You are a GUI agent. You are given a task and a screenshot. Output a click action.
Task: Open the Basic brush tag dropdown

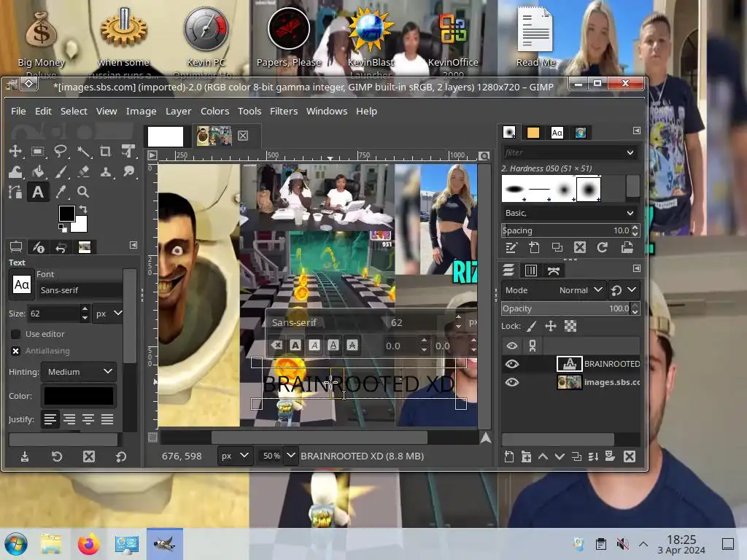(x=570, y=213)
